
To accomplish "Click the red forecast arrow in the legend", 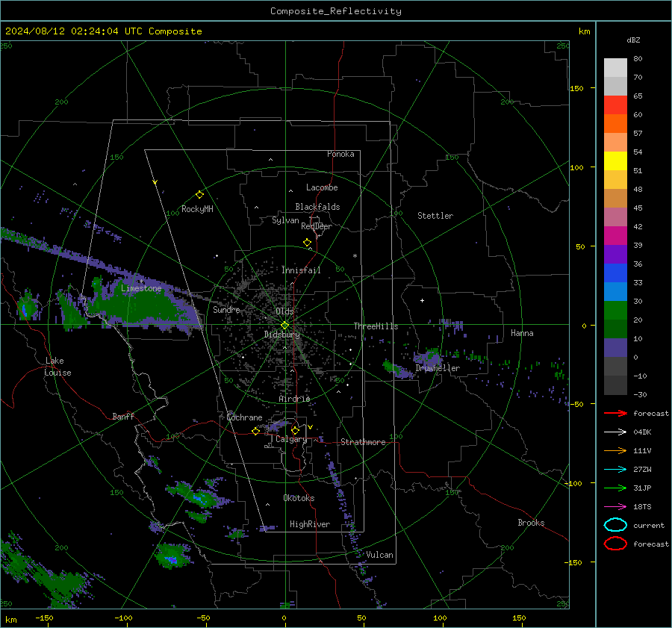I will coord(615,413).
